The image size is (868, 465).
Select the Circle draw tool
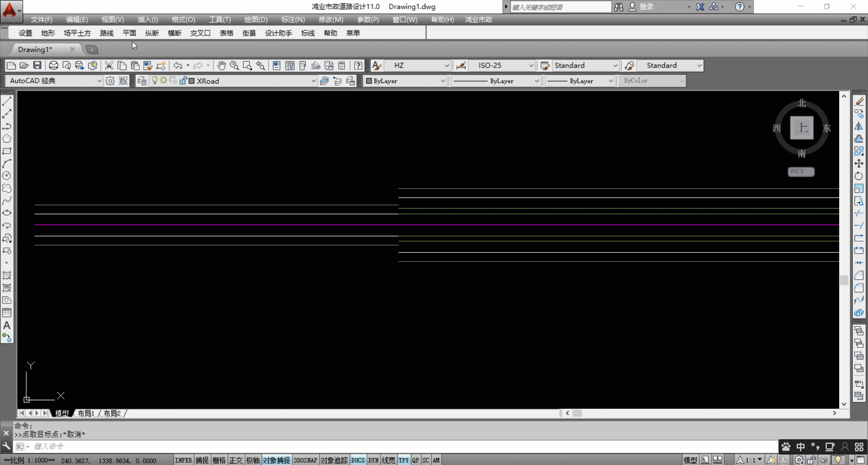7,176
